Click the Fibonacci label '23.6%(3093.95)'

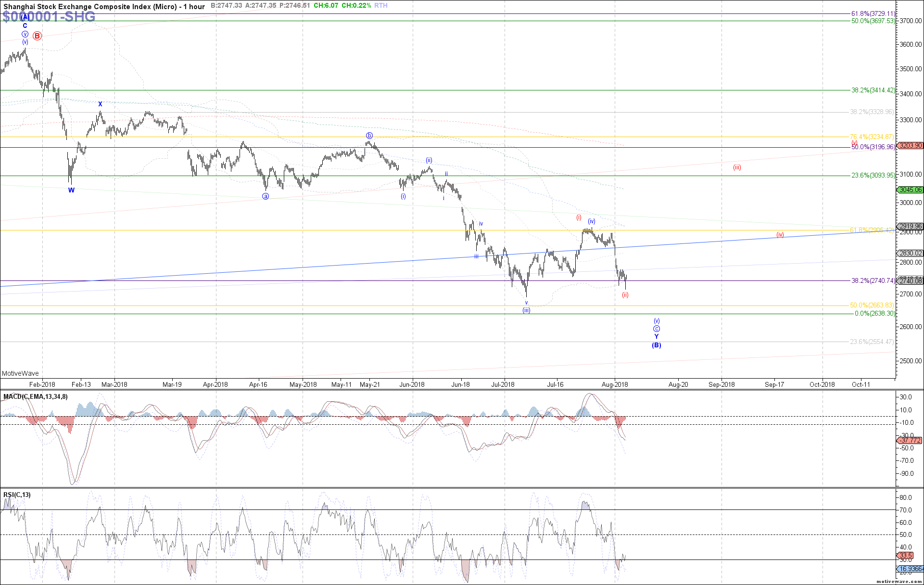click(x=873, y=175)
